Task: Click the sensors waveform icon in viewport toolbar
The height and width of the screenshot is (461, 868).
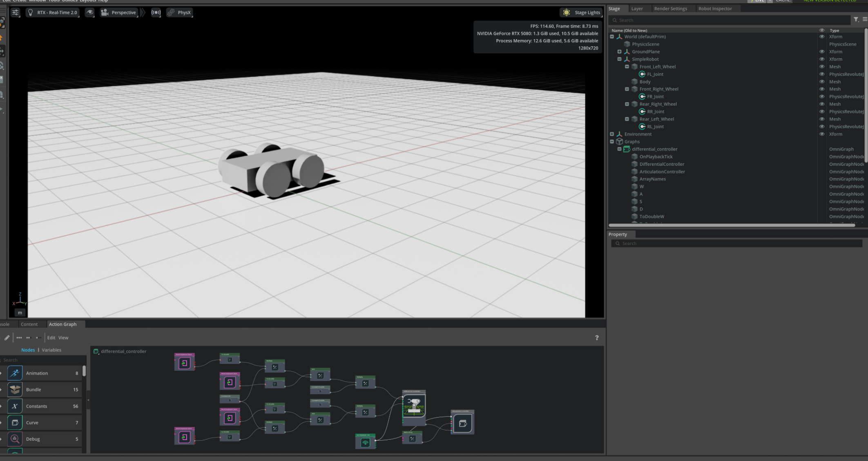Action: [156, 12]
